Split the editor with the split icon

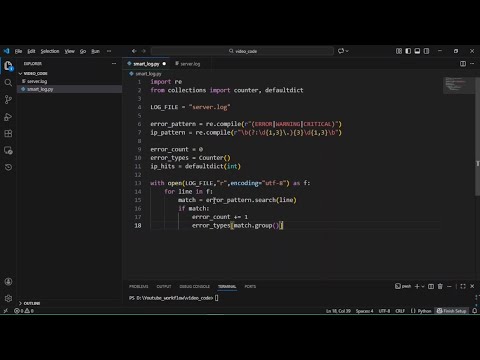pos(463,64)
